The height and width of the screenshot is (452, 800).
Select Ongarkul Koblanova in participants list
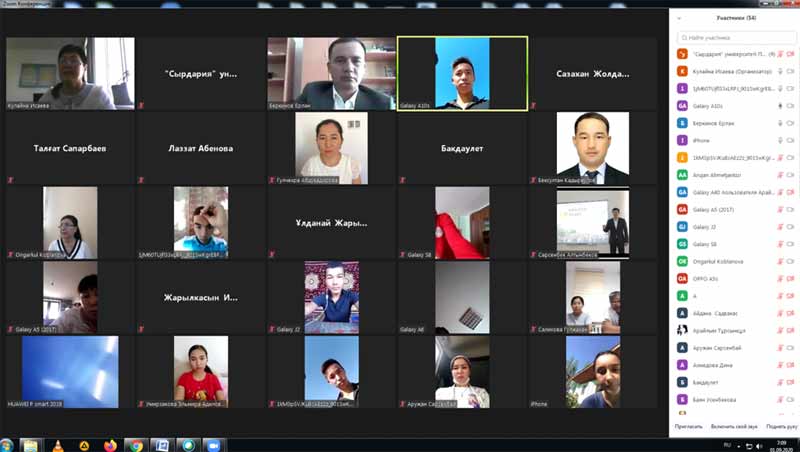coord(722,260)
